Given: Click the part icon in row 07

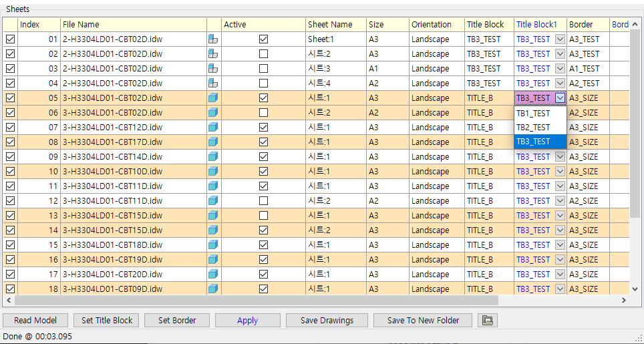Looking at the screenshot, I should coord(214,128).
